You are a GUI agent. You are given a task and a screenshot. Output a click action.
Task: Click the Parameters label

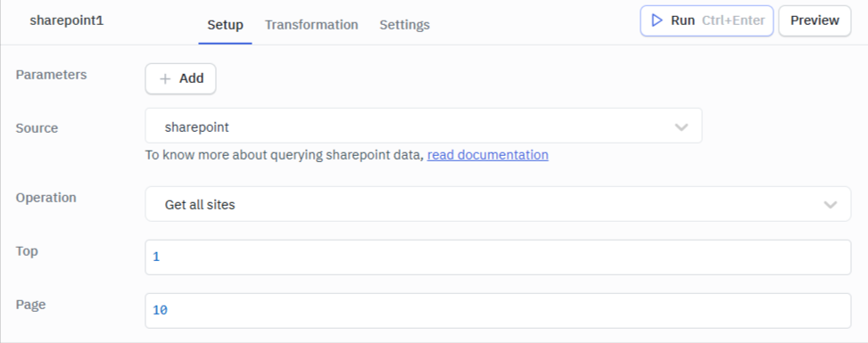click(x=51, y=75)
